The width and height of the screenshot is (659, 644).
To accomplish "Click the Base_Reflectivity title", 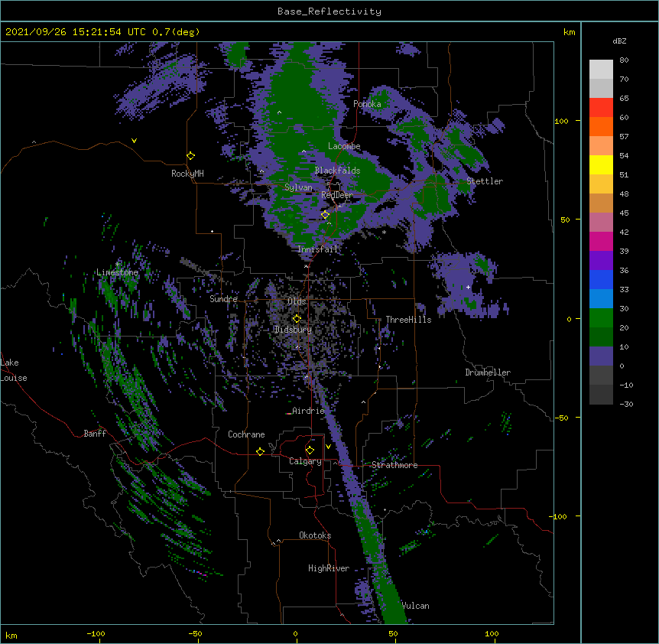I will pos(329,11).
